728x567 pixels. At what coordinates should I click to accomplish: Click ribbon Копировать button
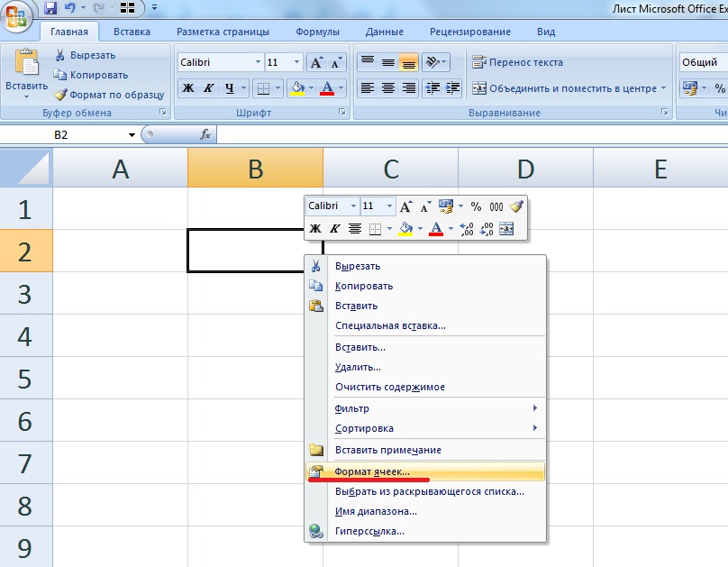click(91, 75)
